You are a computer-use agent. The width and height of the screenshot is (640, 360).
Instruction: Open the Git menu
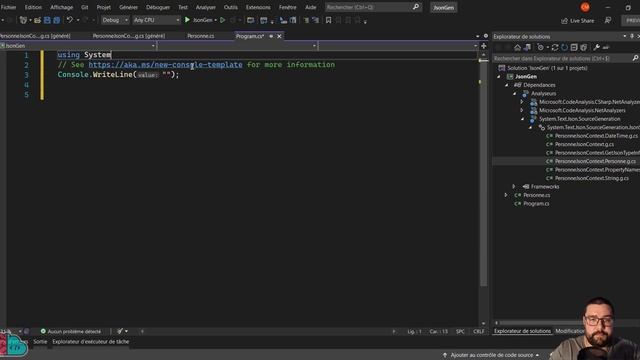click(x=84, y=7)
